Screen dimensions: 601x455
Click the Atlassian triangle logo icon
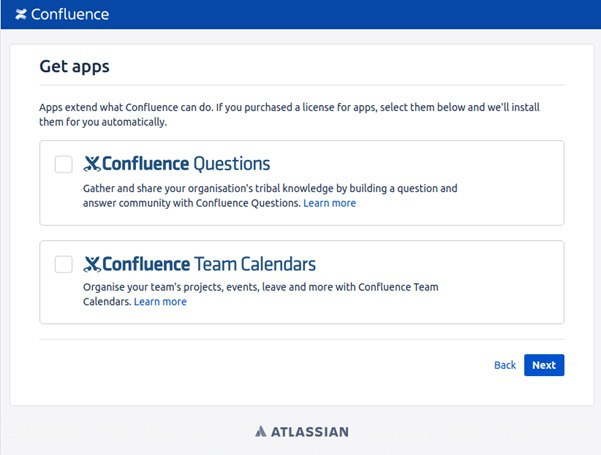(260, 432)
